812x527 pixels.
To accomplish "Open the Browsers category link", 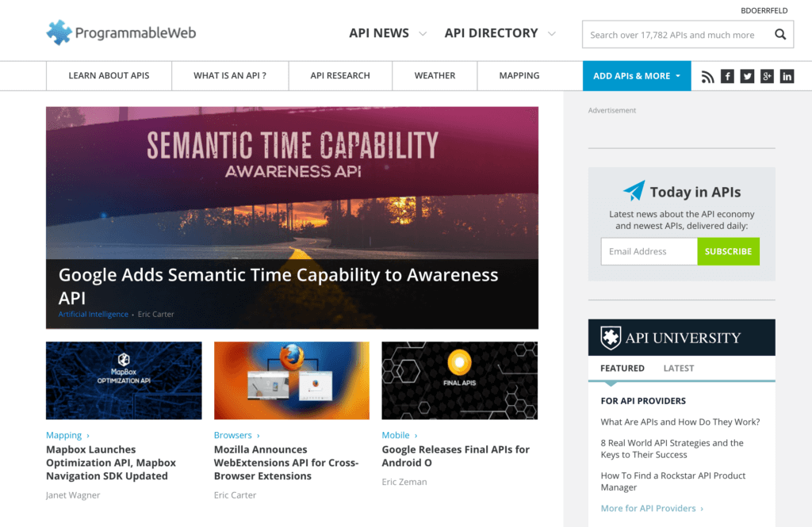I will coord(232,434).
